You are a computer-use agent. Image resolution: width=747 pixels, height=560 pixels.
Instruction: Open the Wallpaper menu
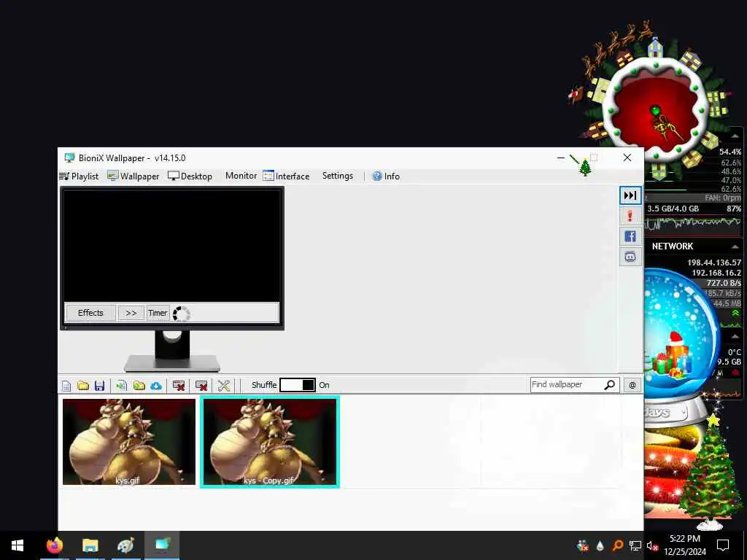tap(133, 176)
